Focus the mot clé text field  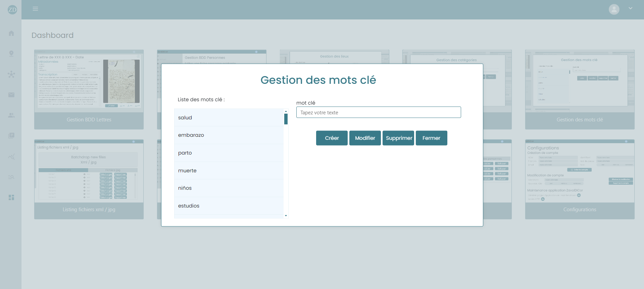pos(378,112)
